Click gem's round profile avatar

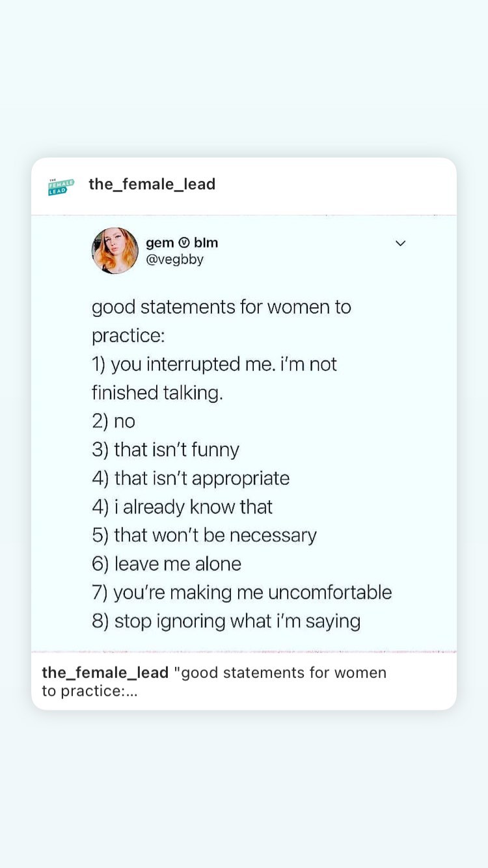[115, 251]
